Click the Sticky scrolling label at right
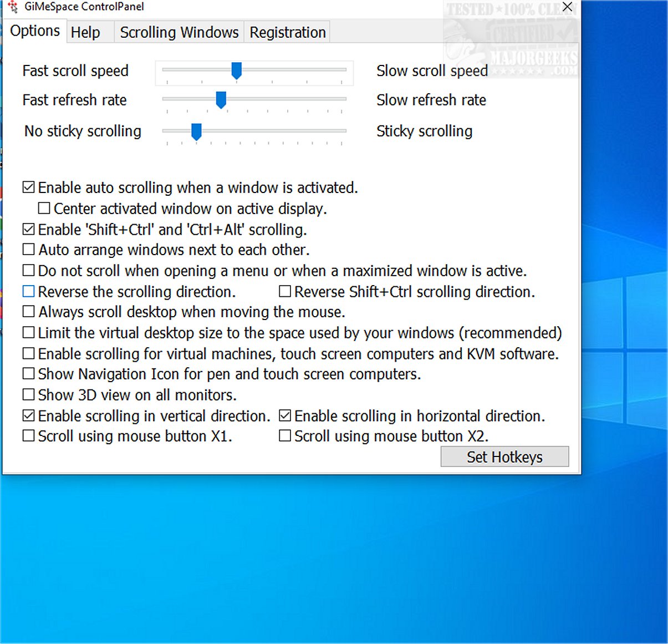 coord(424,131)
